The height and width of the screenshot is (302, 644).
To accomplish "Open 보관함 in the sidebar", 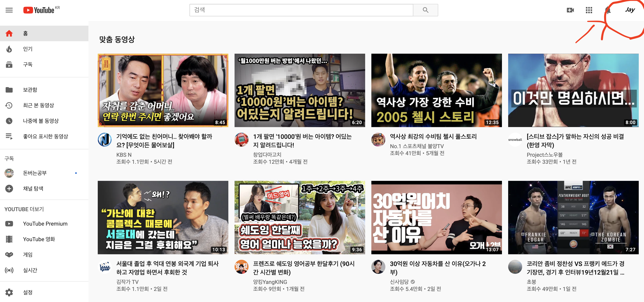I will point(44,90).
